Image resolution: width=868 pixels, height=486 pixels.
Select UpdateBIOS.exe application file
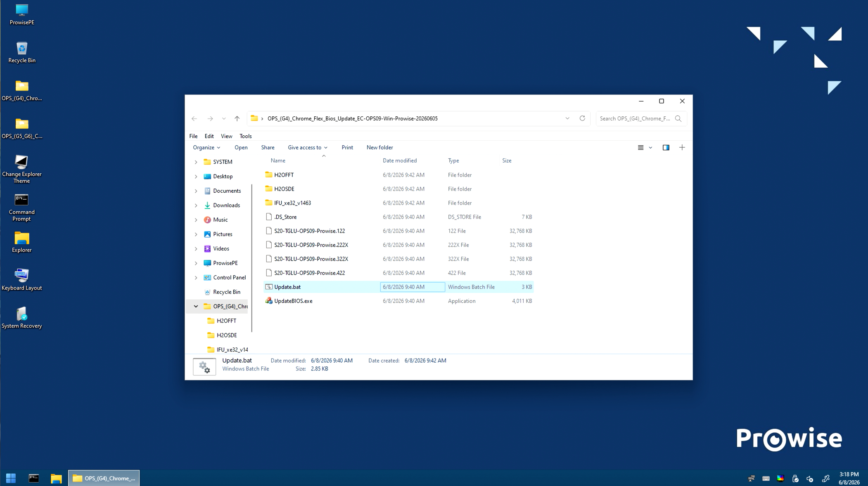398,301
